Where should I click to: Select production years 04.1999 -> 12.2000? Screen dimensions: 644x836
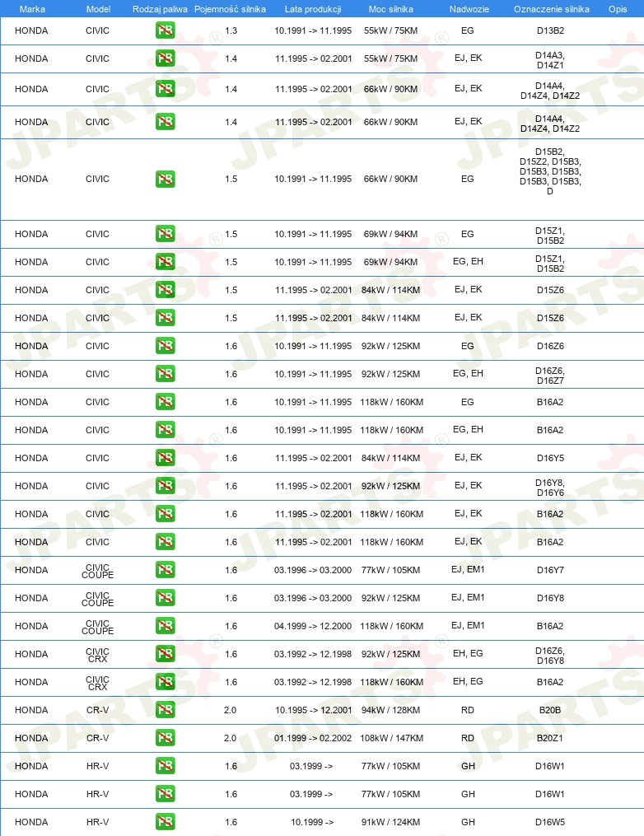(313, 626)
